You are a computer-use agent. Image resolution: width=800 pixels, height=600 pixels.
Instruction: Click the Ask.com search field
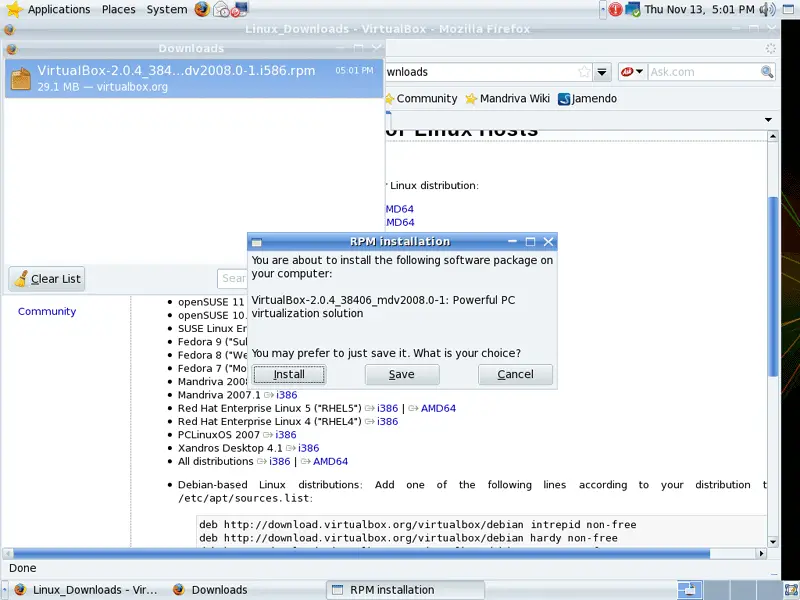[704, 72]
